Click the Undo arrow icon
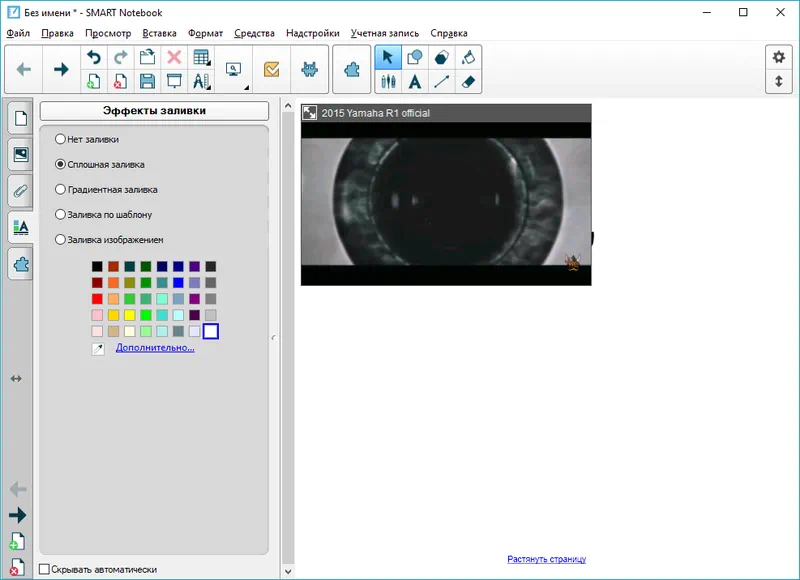Image resolution: width=800 pixels, height=580 pixels. pyautogui.click(x=94, y=57)
